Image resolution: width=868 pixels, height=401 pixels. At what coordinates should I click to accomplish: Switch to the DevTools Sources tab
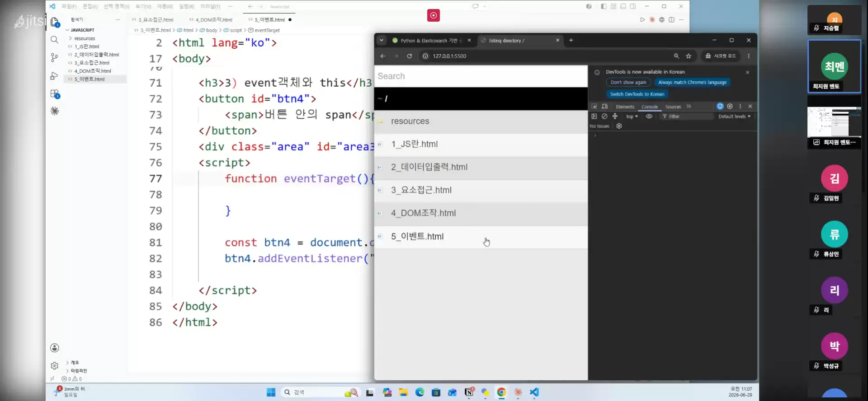pos(673,107)
